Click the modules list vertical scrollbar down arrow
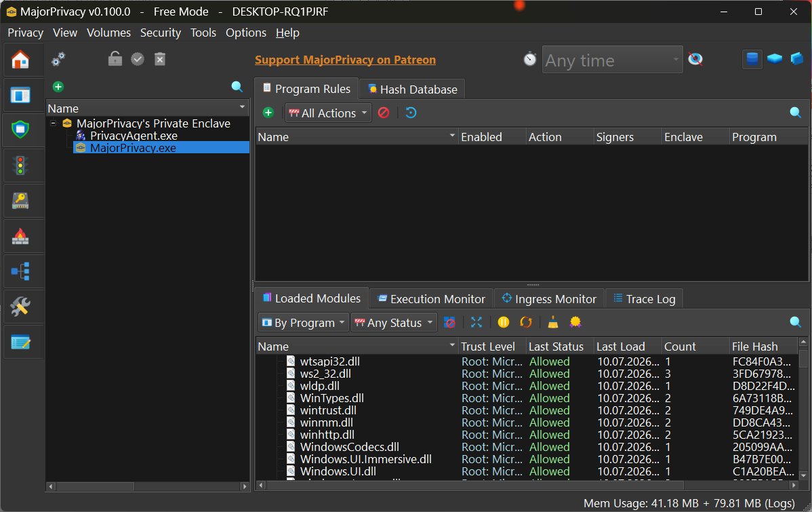This screenshot has width=812, height=512. 803,475
